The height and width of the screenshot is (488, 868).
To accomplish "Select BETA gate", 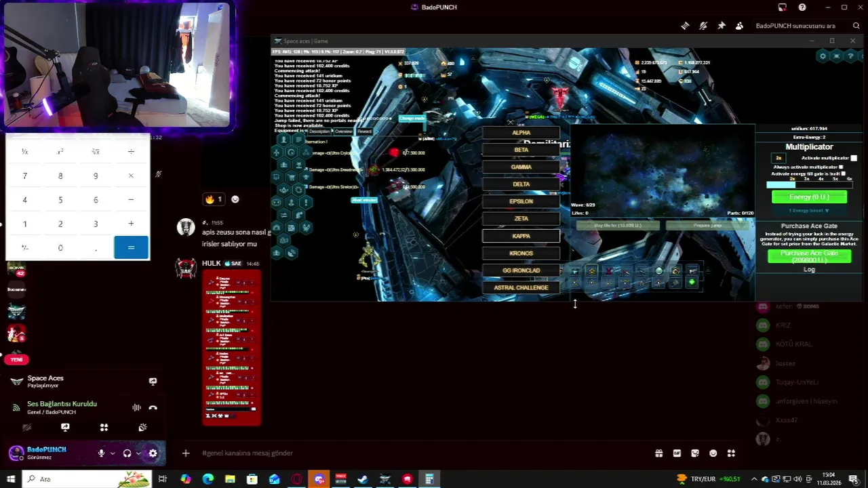I will click(x=521, y=150).
